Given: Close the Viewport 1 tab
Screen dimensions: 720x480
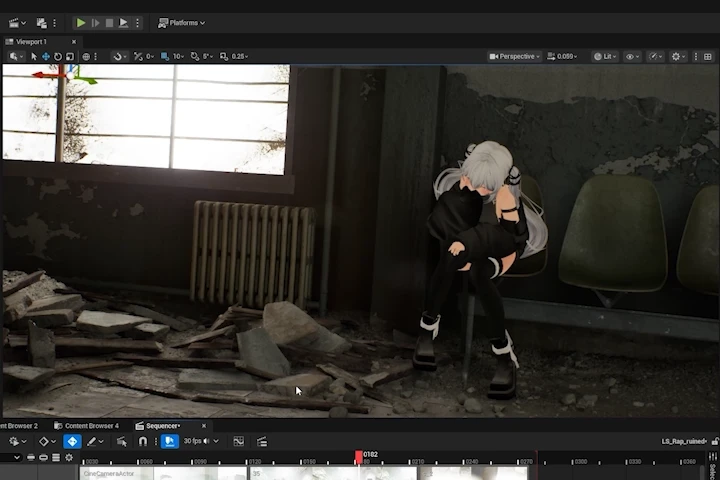Looking at the screenshot, I should 74,42.
